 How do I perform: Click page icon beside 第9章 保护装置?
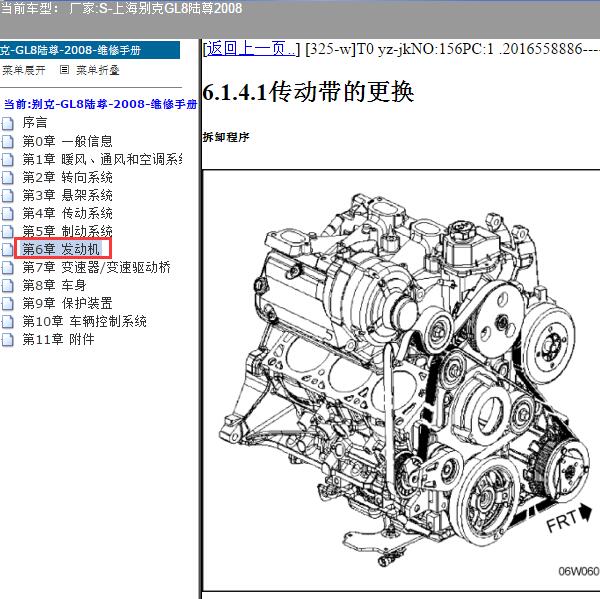(x=7, y=303)
